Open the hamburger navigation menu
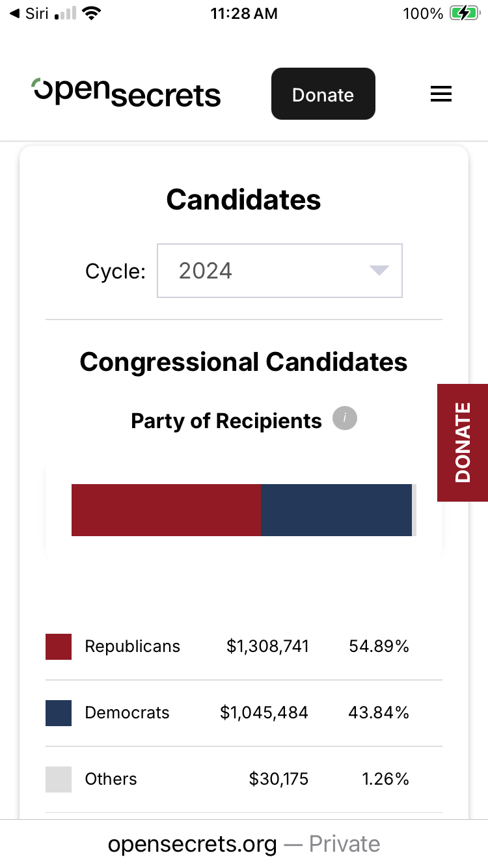488x868 pixels. click(441, 95)
